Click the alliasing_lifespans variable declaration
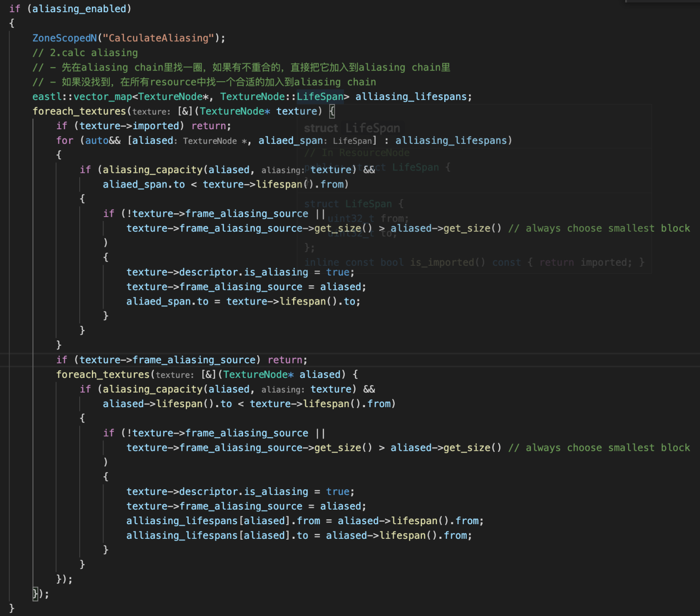Image resolution: width=700 pixels, height=616 pixels. pyautogui.click(x=412, y=97)
